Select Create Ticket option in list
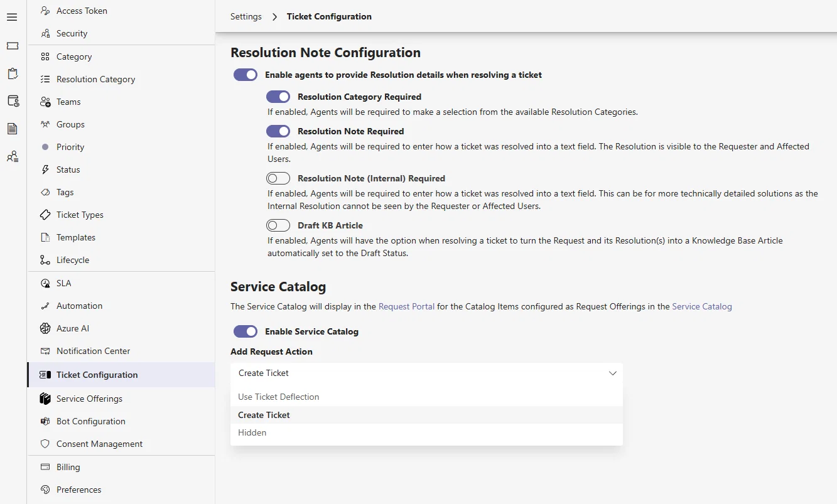The image size is (837, 504). (x=426, y=415)
